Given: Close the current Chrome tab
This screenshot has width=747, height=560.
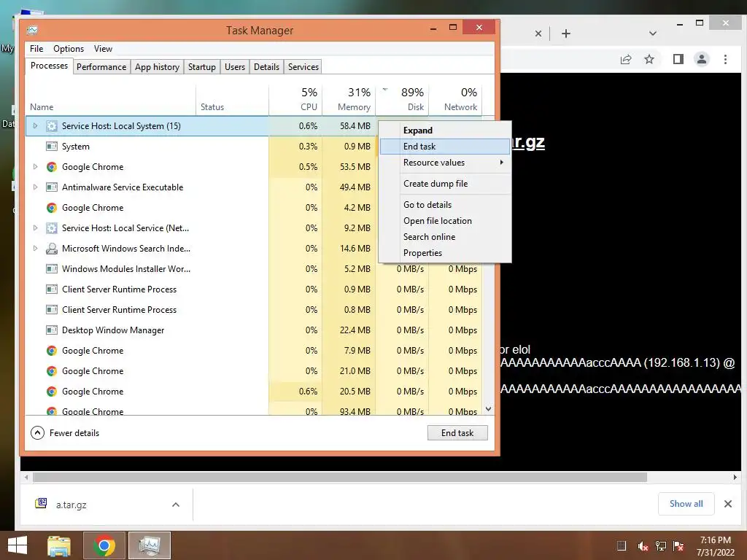Looking at the screenshot, I should click(x=538, y=34).
